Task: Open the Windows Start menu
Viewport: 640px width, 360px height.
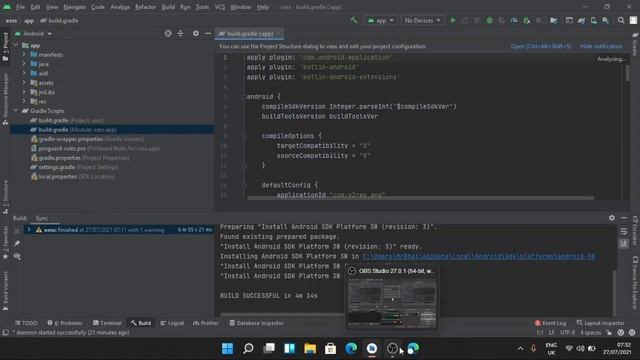Action: (x=227, y=349)
